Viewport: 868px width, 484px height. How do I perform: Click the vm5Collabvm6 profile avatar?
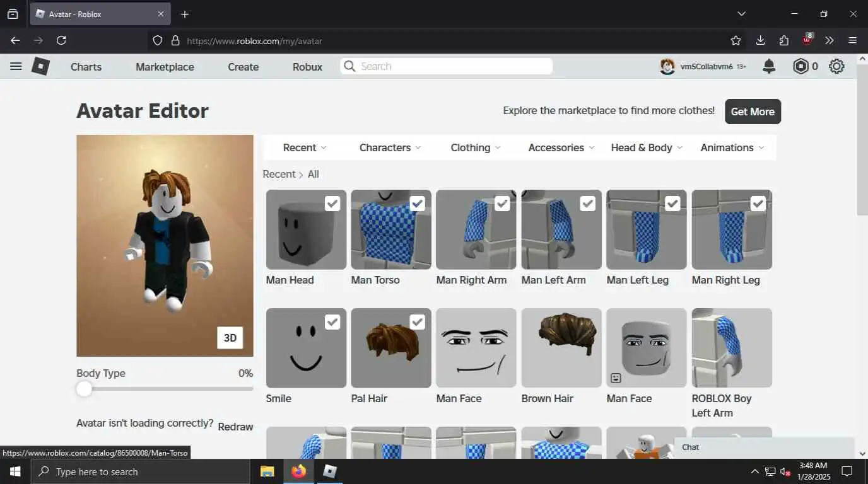667,66
